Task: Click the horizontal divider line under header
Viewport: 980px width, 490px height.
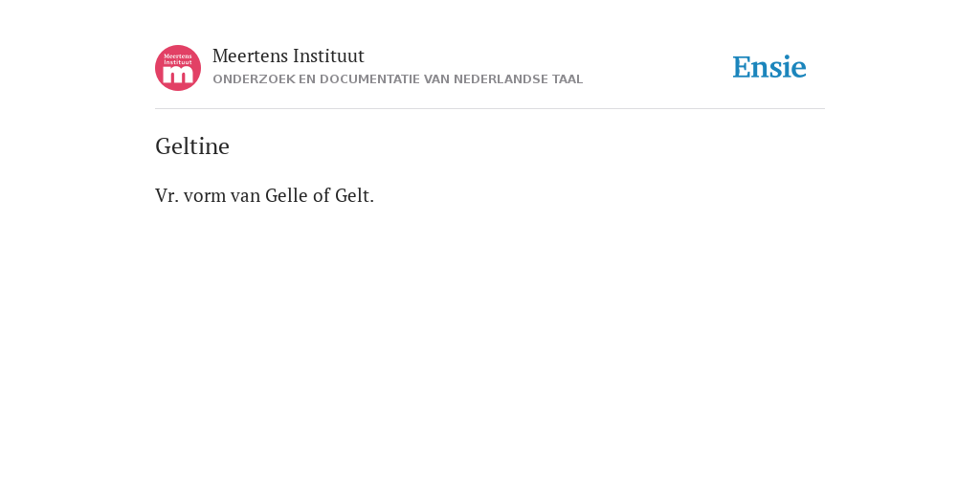Action: [x=490, y=109]
